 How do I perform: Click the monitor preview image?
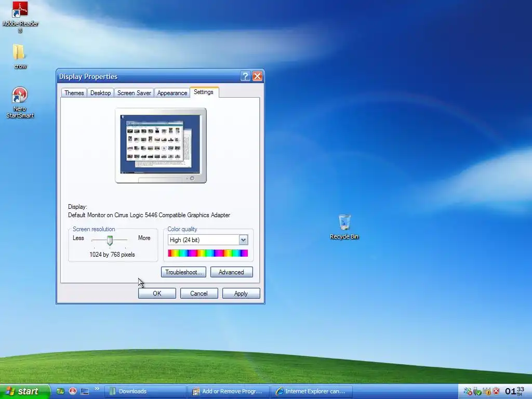(161, 145)
